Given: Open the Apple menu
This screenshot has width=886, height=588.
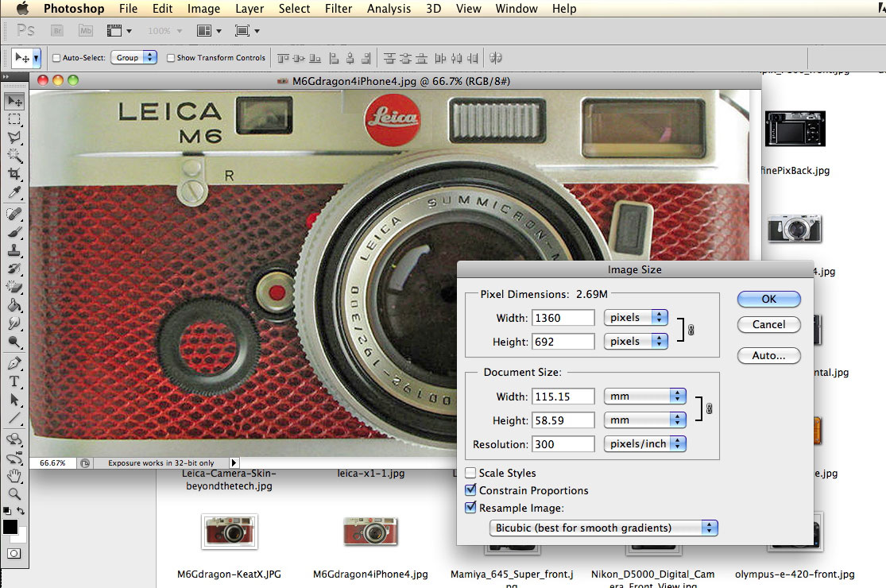Looking at the screenshot, I should (x=22, y=9).
